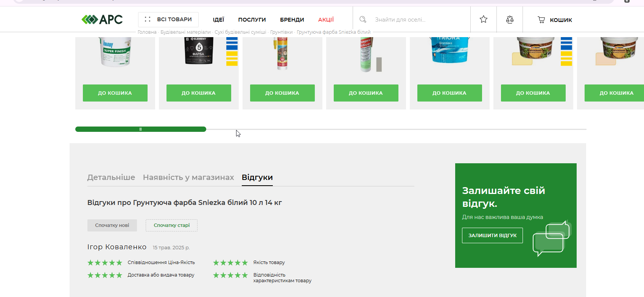The height and width of the screenshot is (297, 644).
Task: Click the carousel scrollbar green thumb
Action: (x=141, y=129)
